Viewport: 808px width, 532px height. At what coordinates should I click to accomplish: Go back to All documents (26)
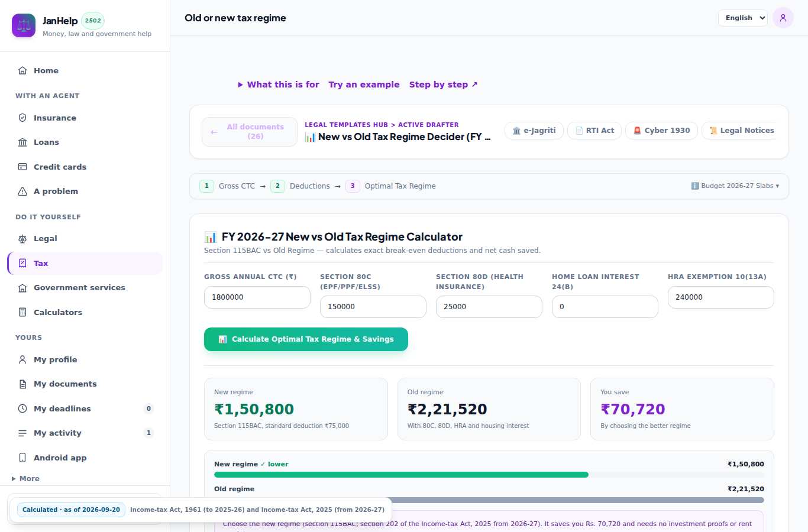[x=250, y=131]
